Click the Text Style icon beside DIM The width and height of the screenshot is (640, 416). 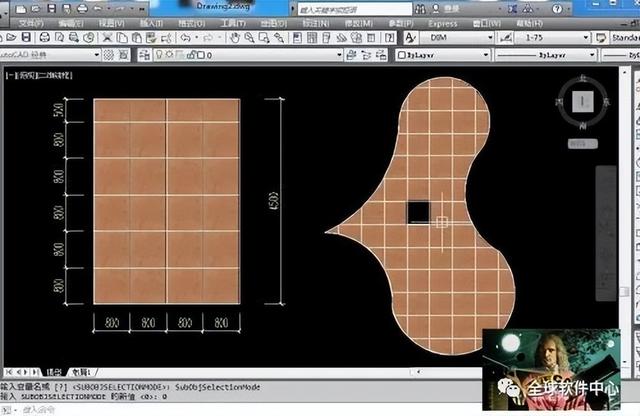(x=410, y=38)
